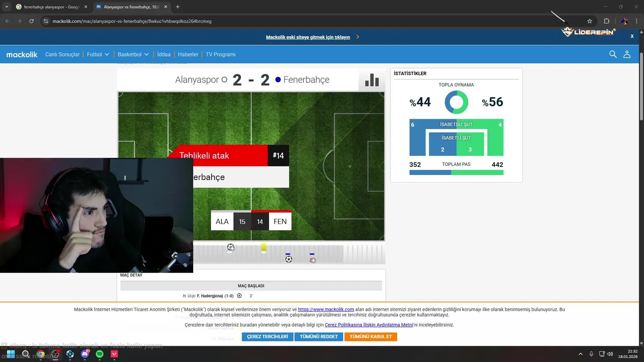
Task: Select the Alanyaspor vs Fenerbahçe tab
Action: (x=131, y=7)
